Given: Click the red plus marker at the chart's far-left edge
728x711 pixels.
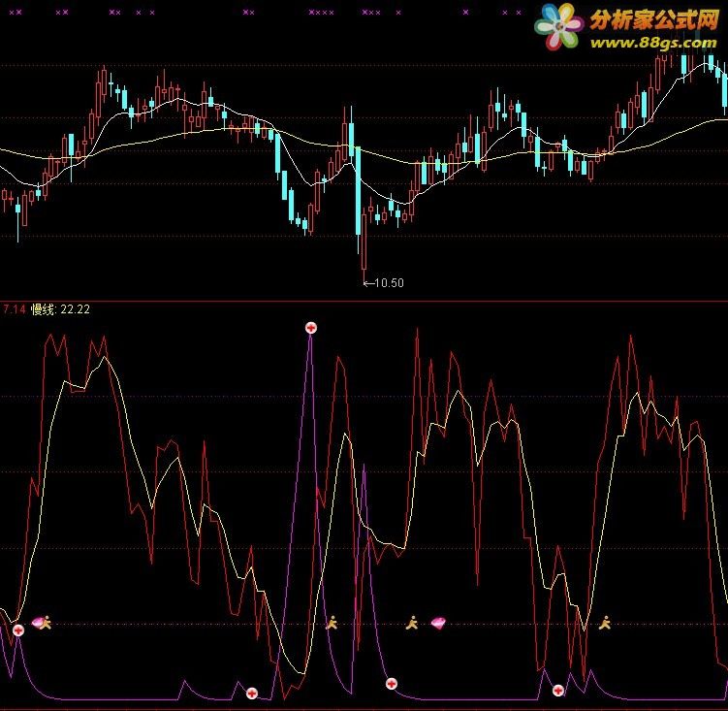Looking at the screenshot, I should 18,630.
